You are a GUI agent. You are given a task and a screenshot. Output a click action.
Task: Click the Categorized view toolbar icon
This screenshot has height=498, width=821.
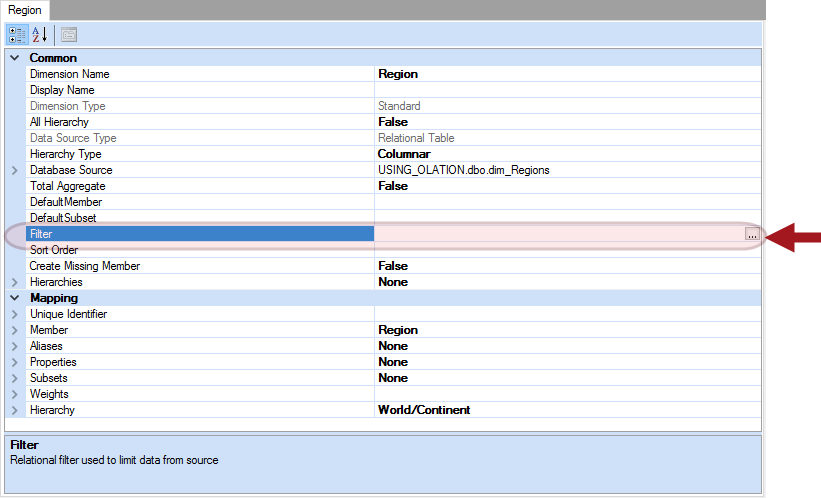click(17, 34)
